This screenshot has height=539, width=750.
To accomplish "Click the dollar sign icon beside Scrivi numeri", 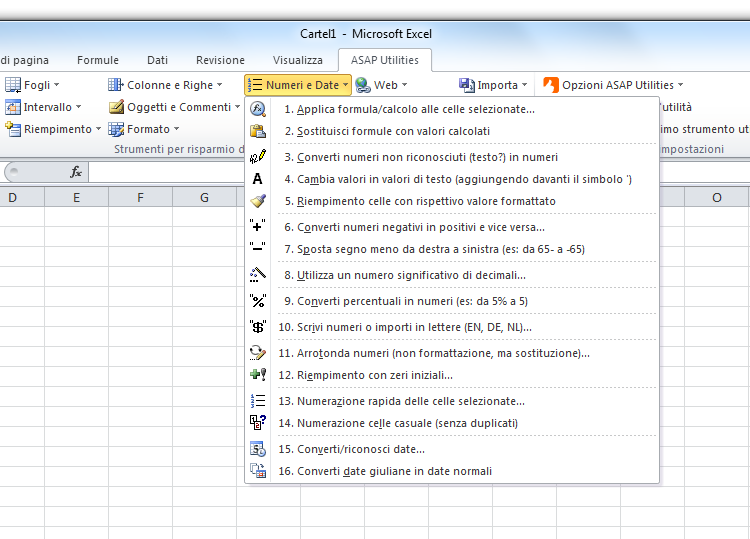I will [258, 327].
